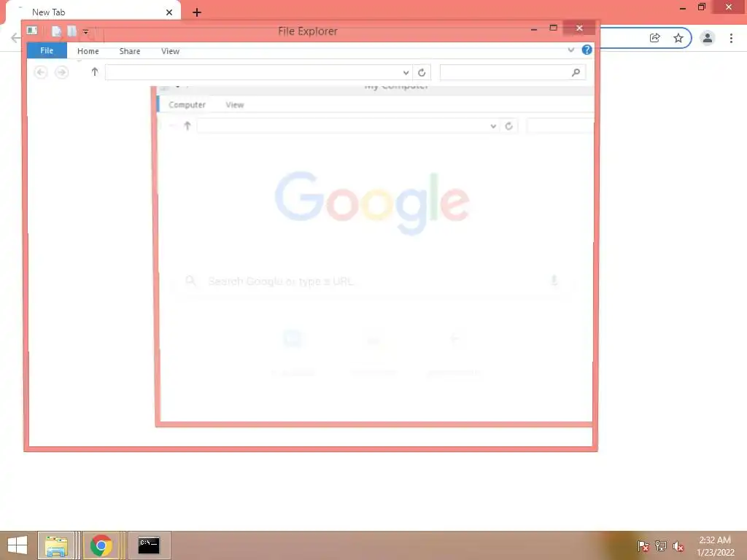Click the forward arrow in File Explorer
Image resolution: width=747 pixels, height=560 pixels.
(x=61, y=72)
